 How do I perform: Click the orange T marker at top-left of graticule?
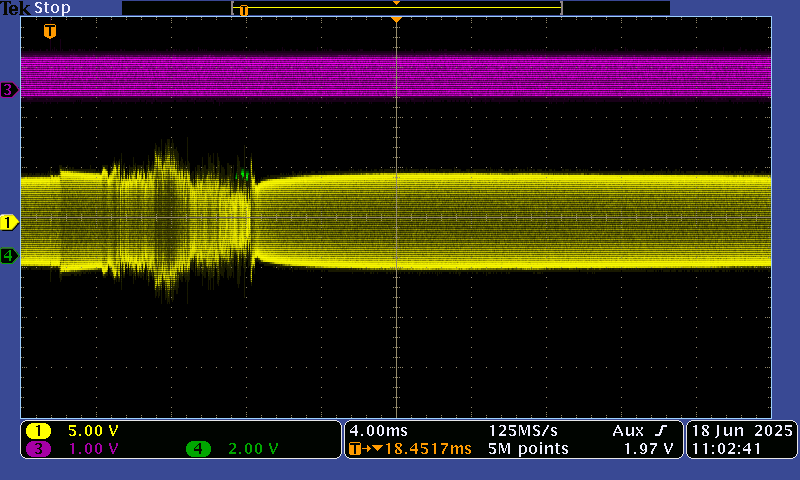click(x=50, y=32)
